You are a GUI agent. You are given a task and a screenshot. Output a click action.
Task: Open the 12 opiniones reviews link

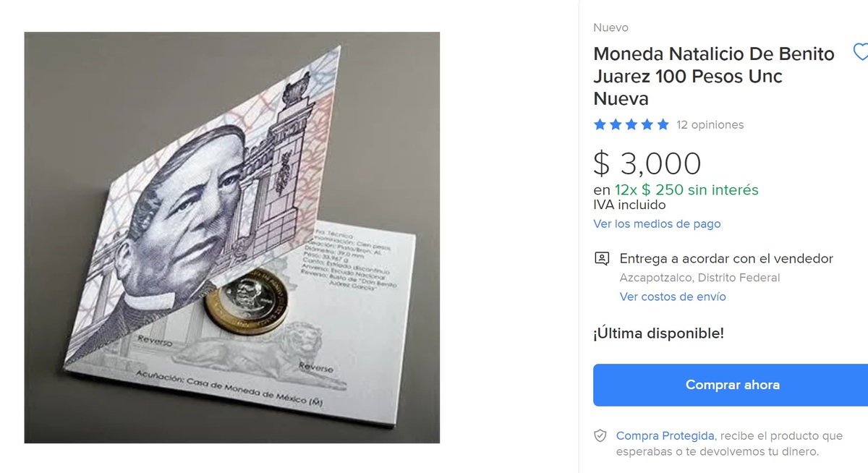click(710, 125)
